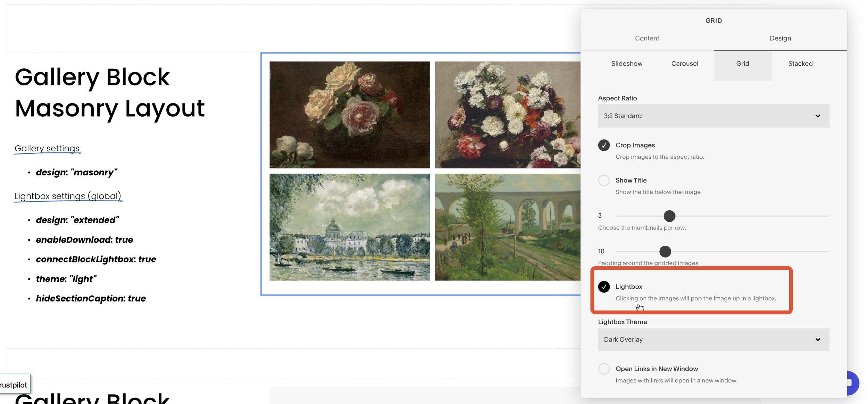
Task: Click the thumbnails per row slider handle
Action: (x=669, y=216)
